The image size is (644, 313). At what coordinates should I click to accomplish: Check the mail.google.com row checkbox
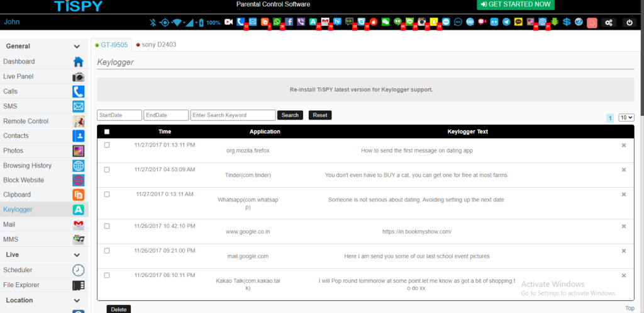[107, 251]
